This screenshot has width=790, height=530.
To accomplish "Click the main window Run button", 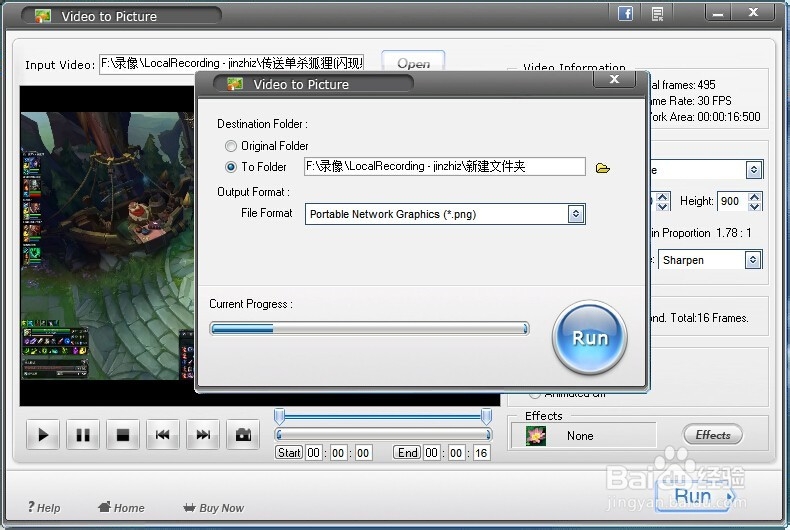I will [x=695, y=496].
